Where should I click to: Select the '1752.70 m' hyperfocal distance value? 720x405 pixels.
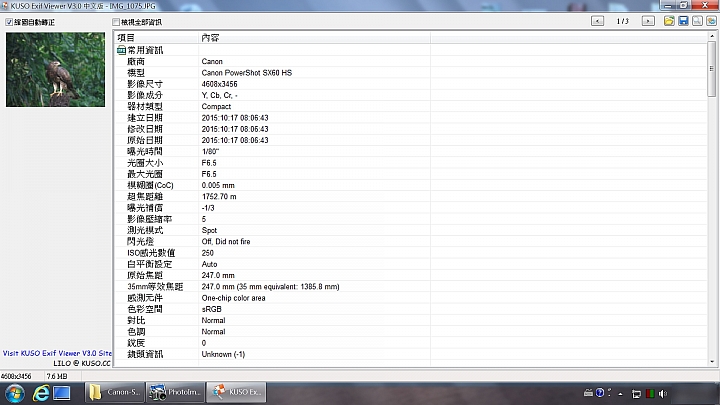(219, 197)
